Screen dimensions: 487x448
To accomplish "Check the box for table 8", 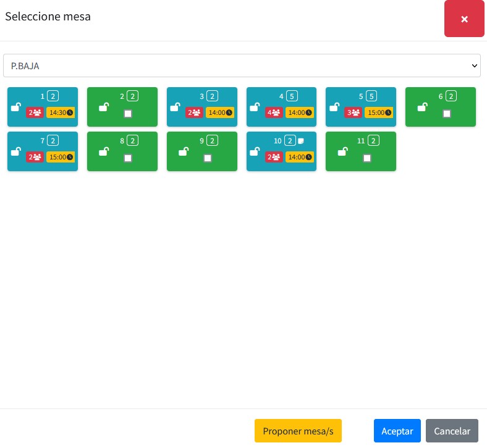I will [x=128, y=158].
